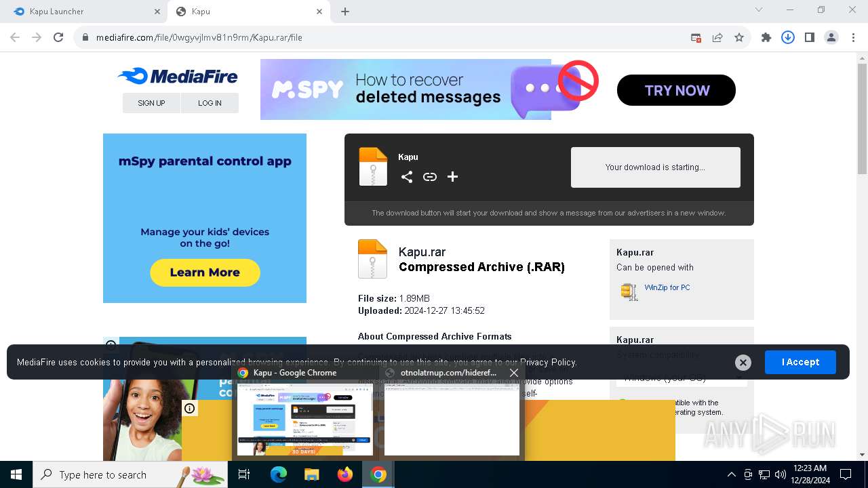Toggle the browser side panel
Screen dimensions: 868x488
810,37
